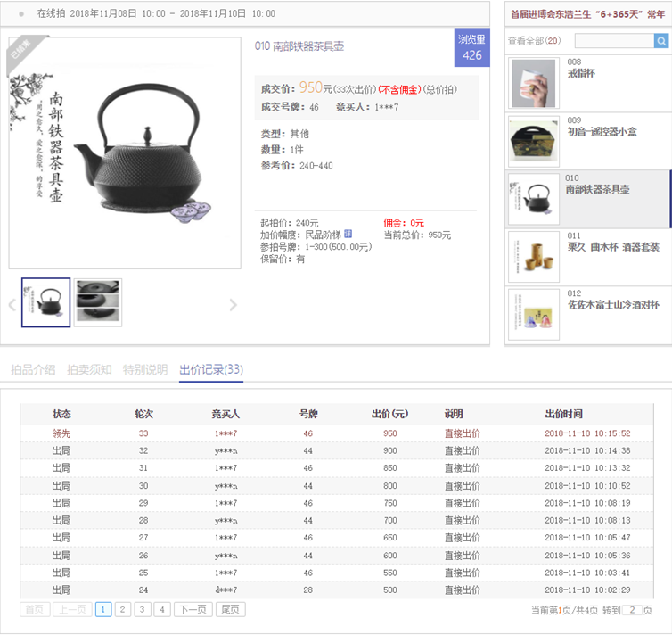Click bid amount 850 in round 31 row

coord(390,468)
